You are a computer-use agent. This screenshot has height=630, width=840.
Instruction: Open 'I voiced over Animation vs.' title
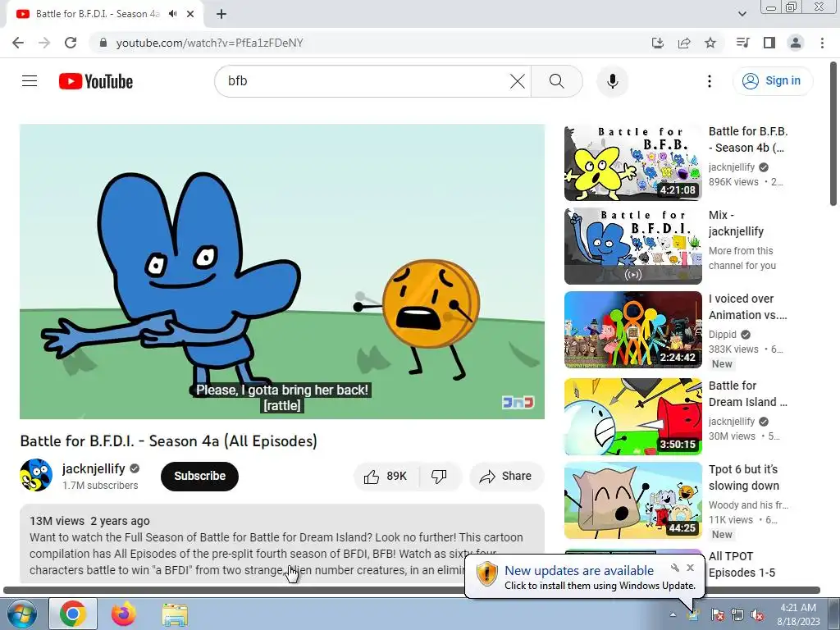(748, 307)
